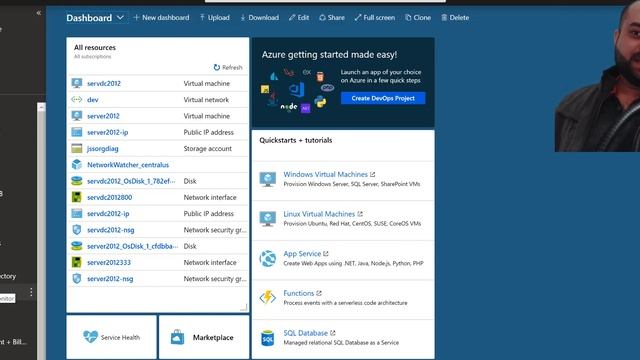Click the All resources tile title
This screenshot has width=640, height=360.
click(x=95, y=47)
